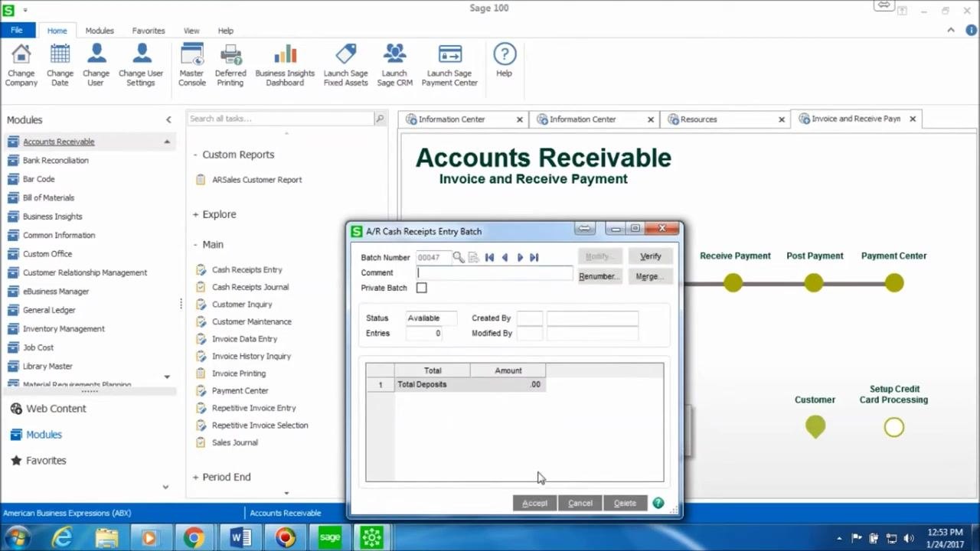The height and width of the screenshot is (551, 980).
Task: Collapse the Modules panel with the arrow
Action: (x=168, y=119)
